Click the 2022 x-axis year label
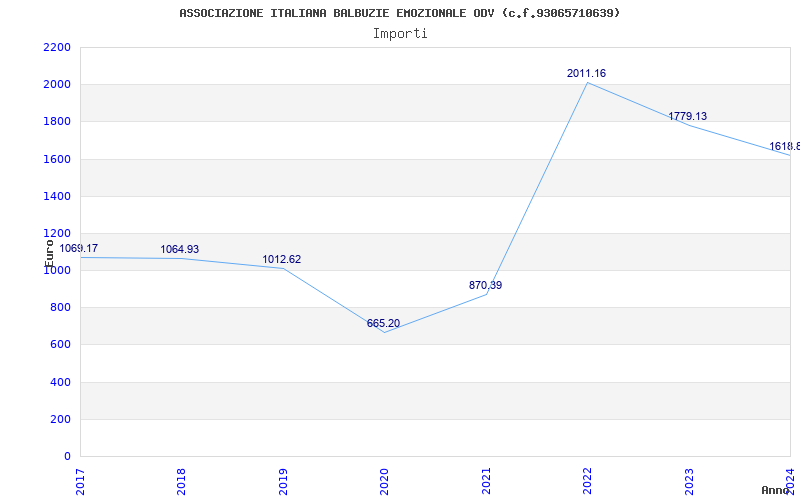 point(588,482)
